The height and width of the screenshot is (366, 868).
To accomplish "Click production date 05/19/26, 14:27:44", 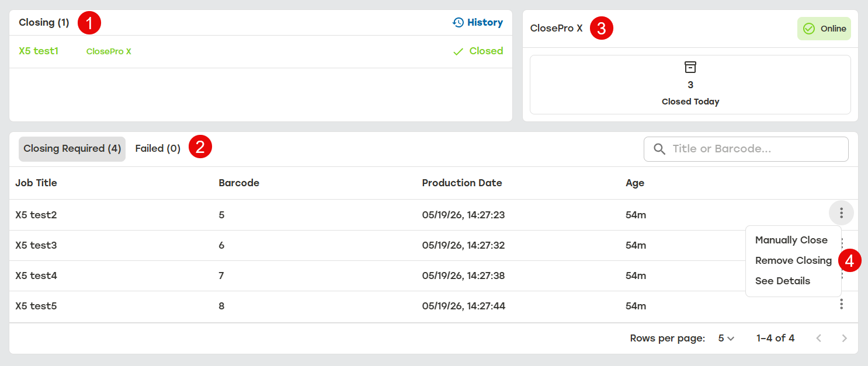I will click(x=463, y=306).
